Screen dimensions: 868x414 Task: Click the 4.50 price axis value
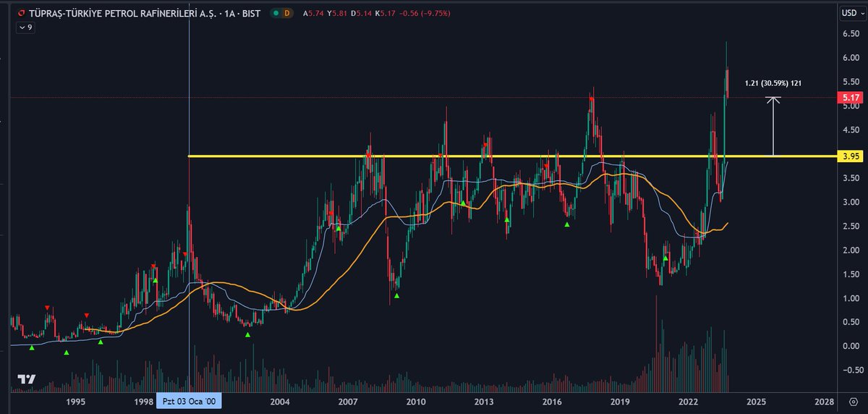(850, 130)
